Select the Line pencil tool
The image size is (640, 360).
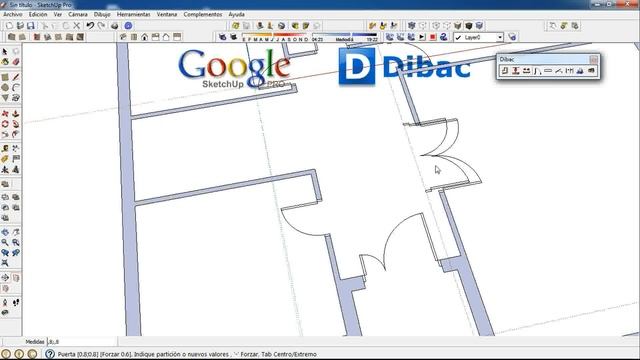point(16,77)
